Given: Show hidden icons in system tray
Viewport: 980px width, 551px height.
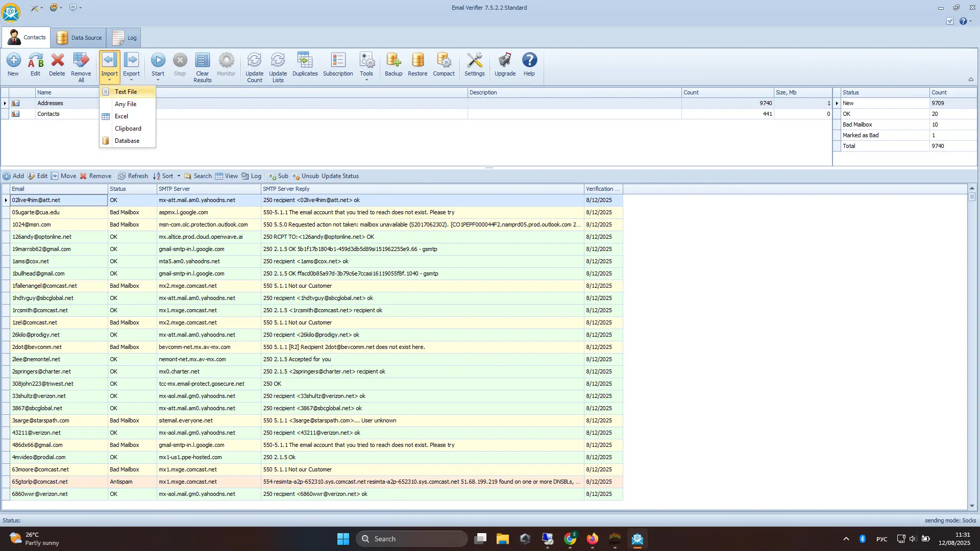Looking at the screenshot, I should [846, 539].
